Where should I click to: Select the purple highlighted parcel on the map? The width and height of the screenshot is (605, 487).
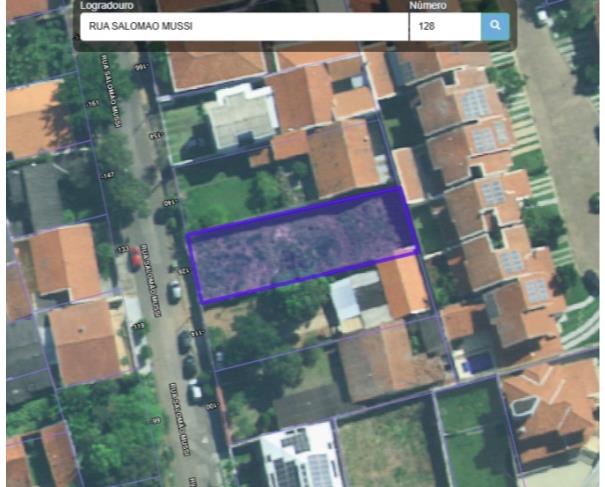pos(303,246)
